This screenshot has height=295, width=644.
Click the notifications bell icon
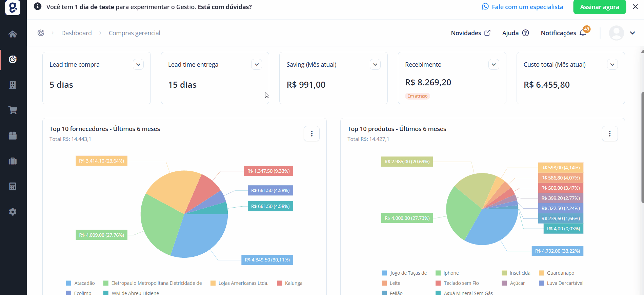[583, 33]
